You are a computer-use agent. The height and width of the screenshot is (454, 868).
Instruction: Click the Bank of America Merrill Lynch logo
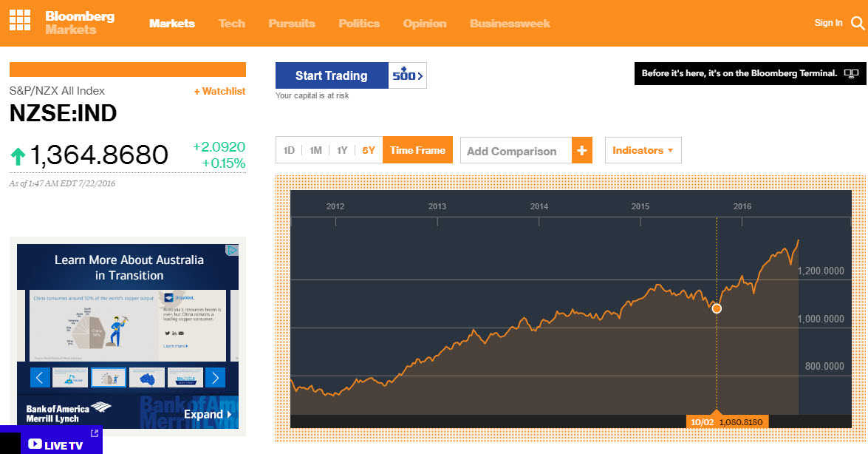(x=68, y=413)
